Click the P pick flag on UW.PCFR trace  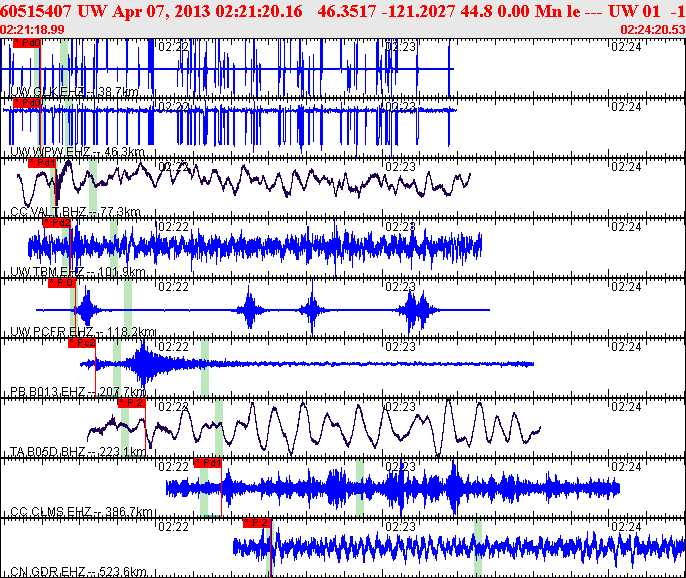click(62, 282)
